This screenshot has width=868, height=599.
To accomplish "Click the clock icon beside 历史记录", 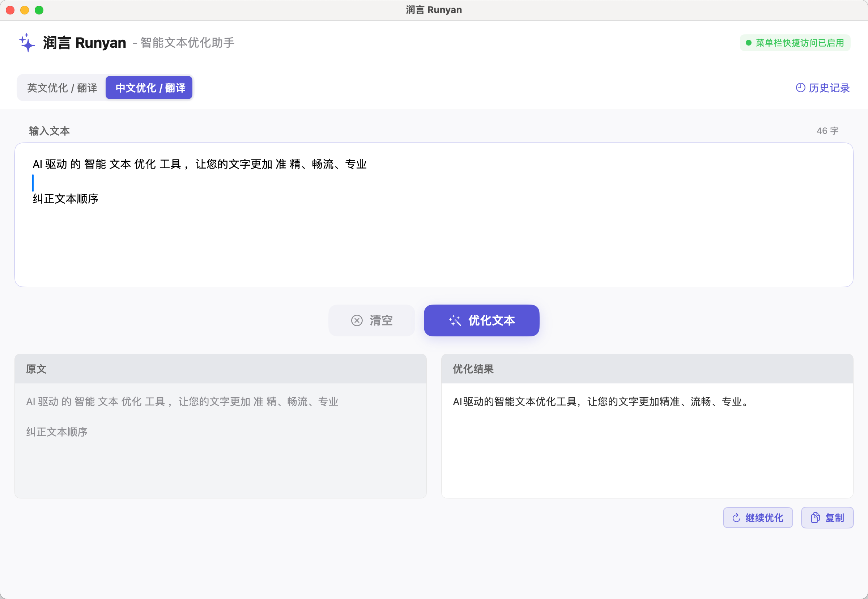I will pos(800,88).
